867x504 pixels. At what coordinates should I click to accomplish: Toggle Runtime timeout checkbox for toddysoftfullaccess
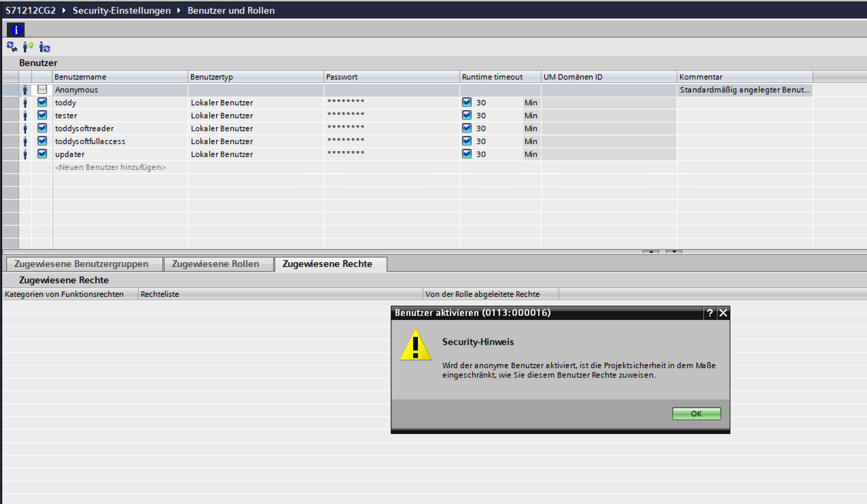[x=467, y=141]
